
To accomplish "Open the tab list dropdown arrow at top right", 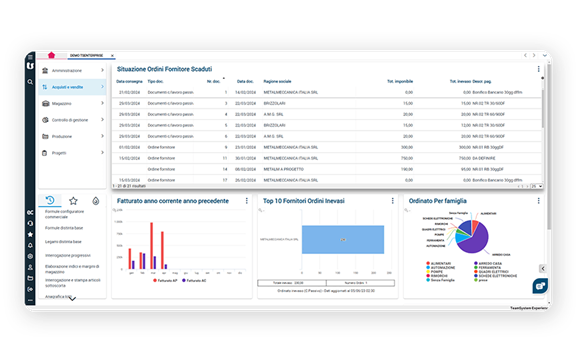I will click(545, 55).
